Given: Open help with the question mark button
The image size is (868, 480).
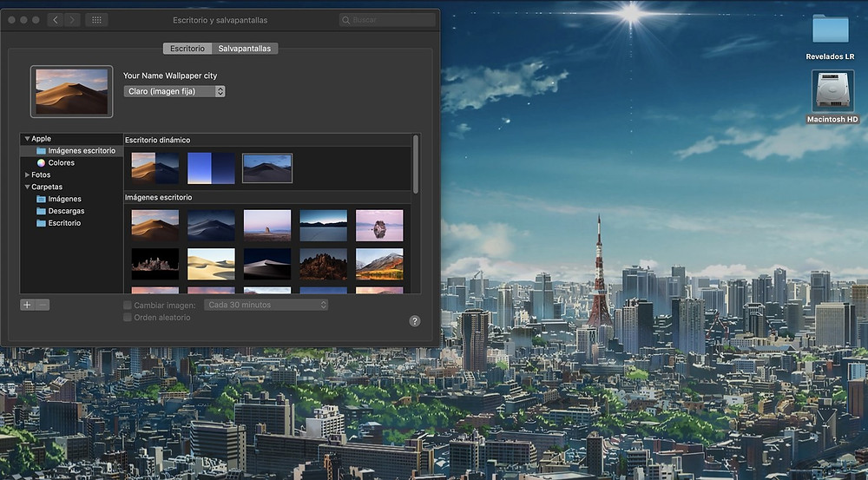Looking at the screenshot, I should coord(415,321).
